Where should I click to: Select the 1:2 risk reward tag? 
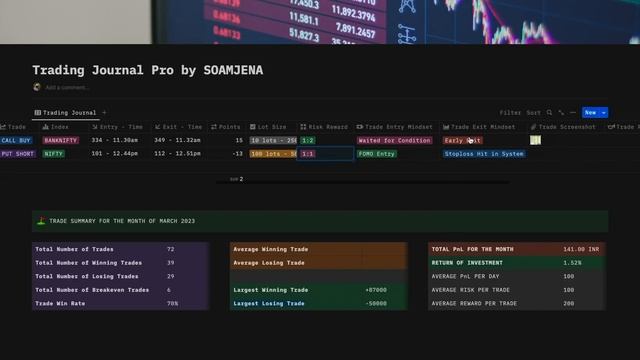tap(307, 140)
